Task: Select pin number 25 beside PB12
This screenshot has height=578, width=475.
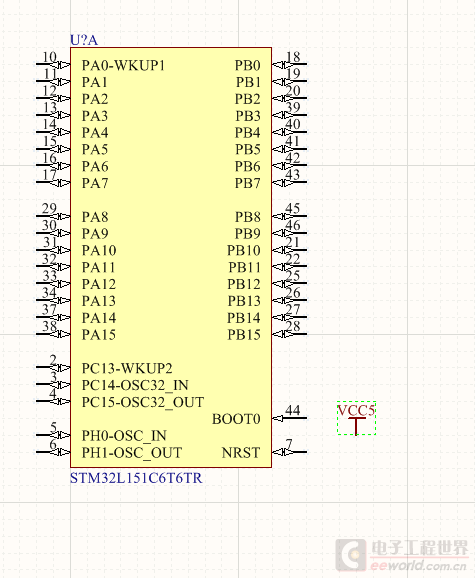Action: 293,276
